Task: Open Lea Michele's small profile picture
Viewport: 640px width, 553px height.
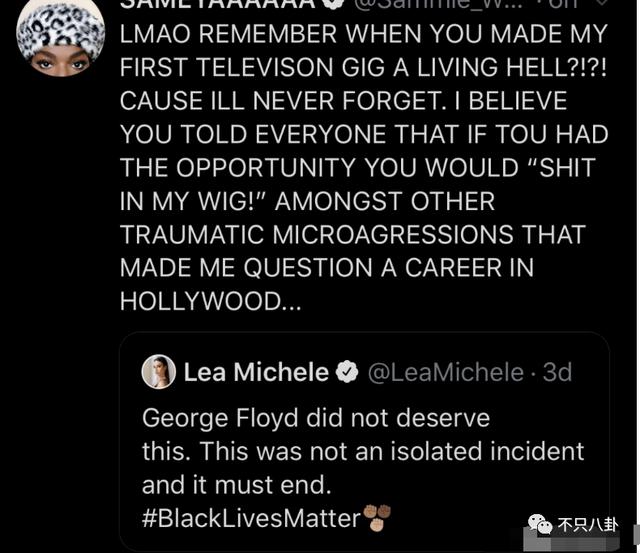Action: 158,372
